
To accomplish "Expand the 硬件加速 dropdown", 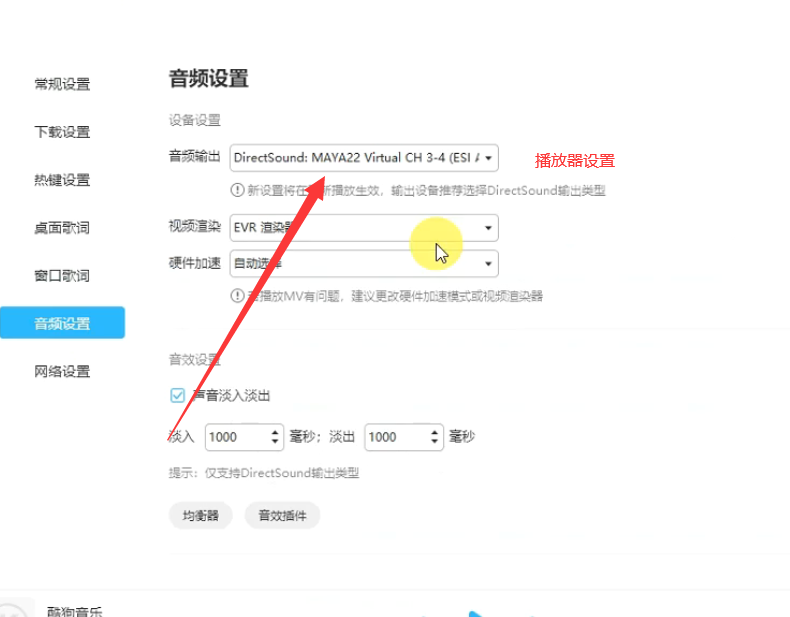I will click(364, 263).
